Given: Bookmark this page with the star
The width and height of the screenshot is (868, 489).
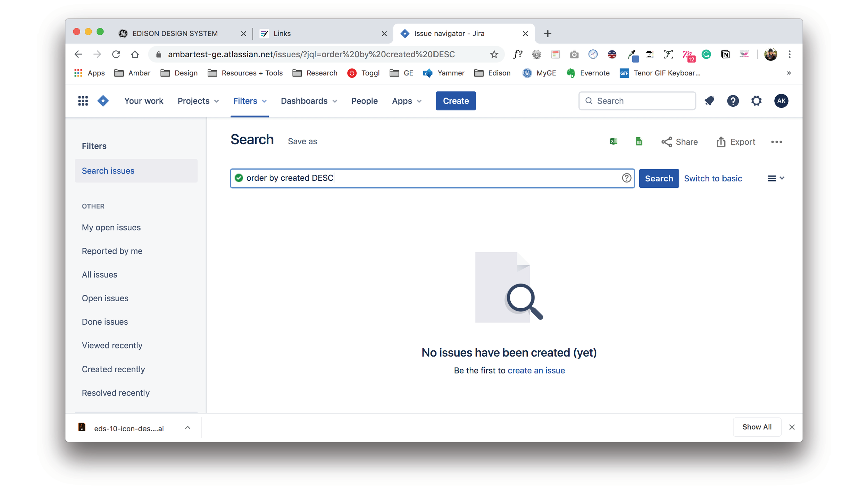Looking at the screenshot, I should click(x=494, y=54).
